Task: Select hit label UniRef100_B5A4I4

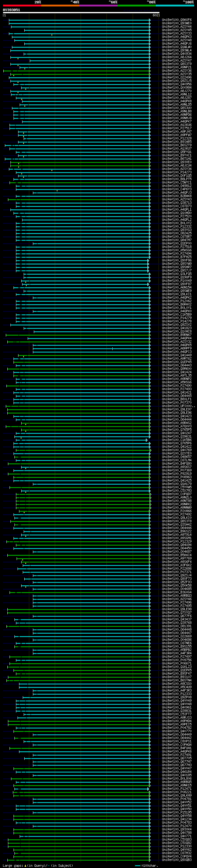Action: point(176,555)
